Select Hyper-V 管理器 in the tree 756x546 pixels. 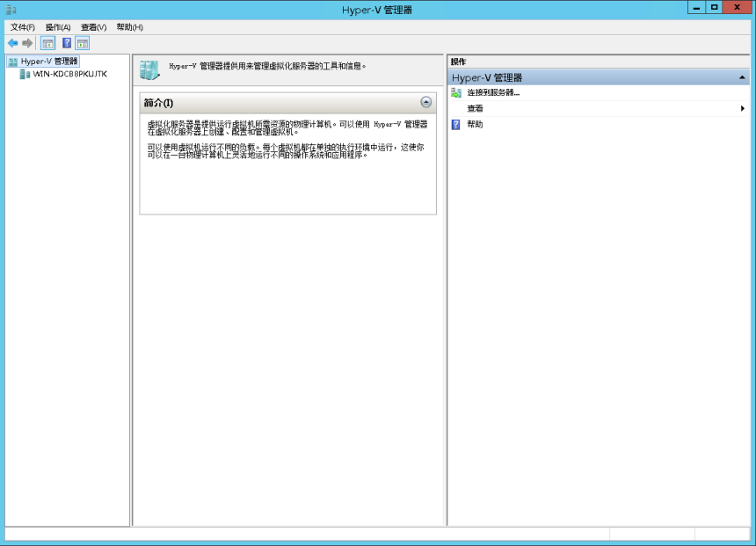48,62
